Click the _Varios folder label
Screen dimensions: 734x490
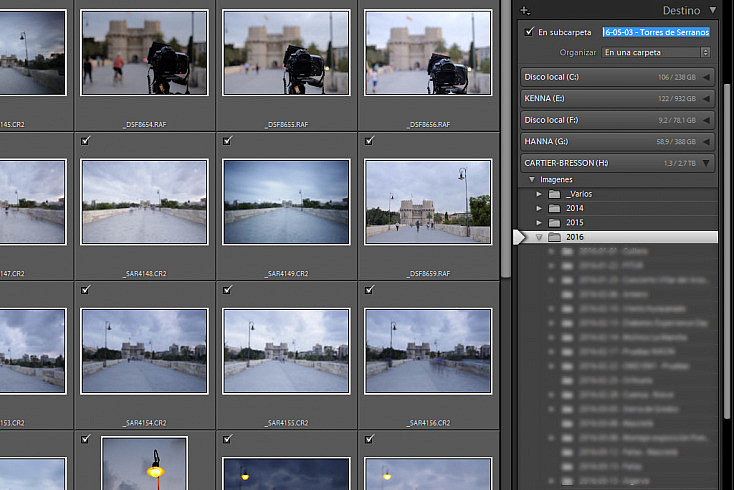[579, 194]
